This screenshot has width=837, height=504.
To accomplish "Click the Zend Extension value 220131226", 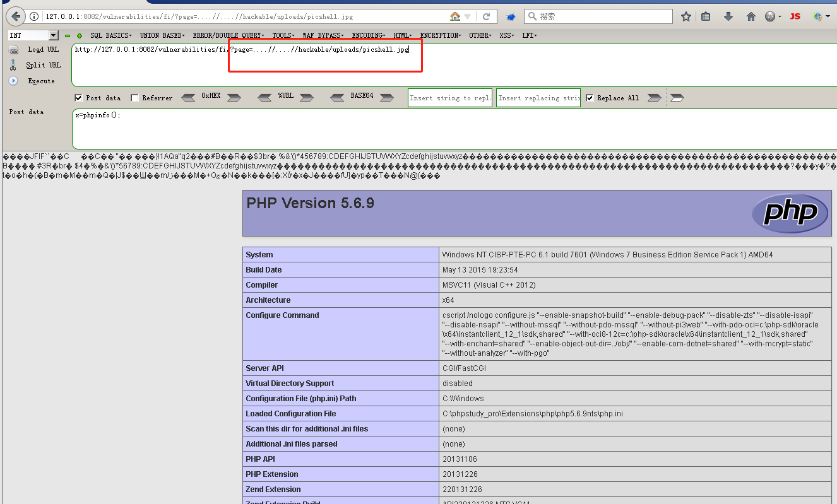I will pyautogui.click(x=462, y=489).
